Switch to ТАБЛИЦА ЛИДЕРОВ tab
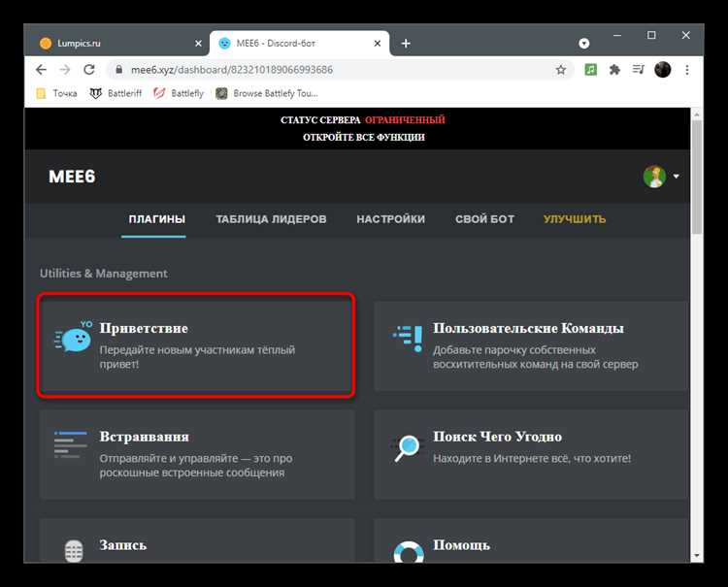Image resolution: width=728 pixels, height=587 pixels. click(x=271, y=219)
